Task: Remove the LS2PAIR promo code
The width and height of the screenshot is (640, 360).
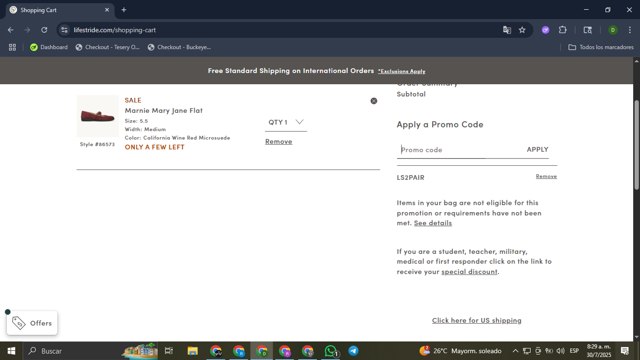Action: 546,176
